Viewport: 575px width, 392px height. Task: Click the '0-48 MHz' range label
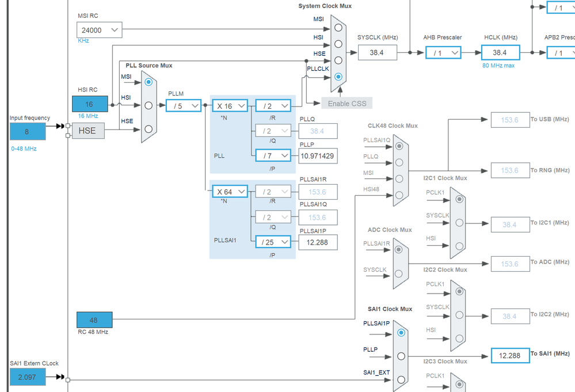coord(24,149)
